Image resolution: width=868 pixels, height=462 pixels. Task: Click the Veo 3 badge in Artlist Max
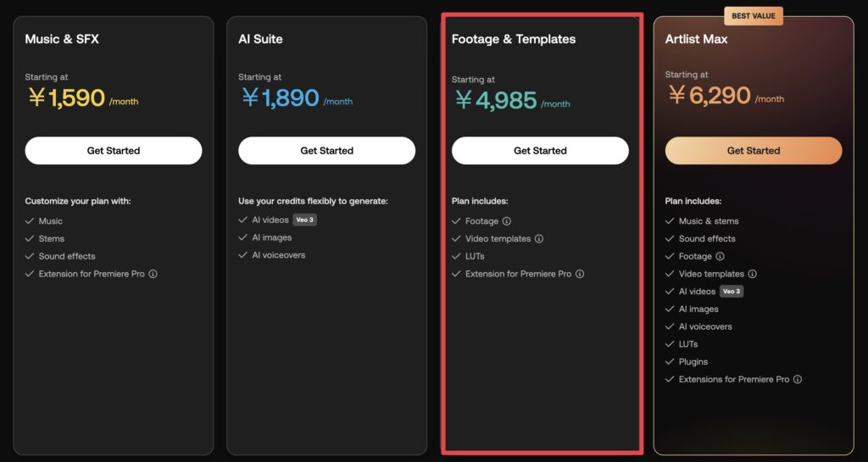coord(732,291)
